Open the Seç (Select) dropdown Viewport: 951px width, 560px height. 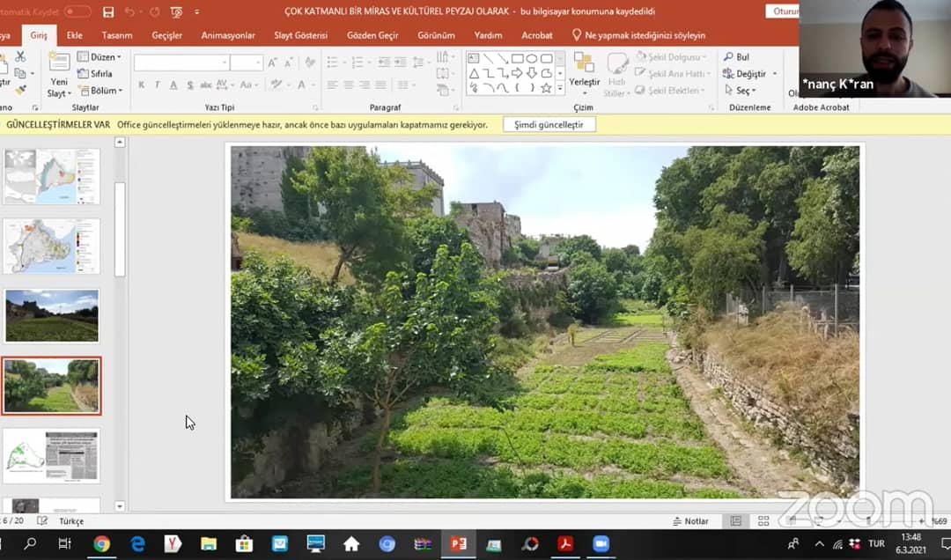tap(741, 91)
